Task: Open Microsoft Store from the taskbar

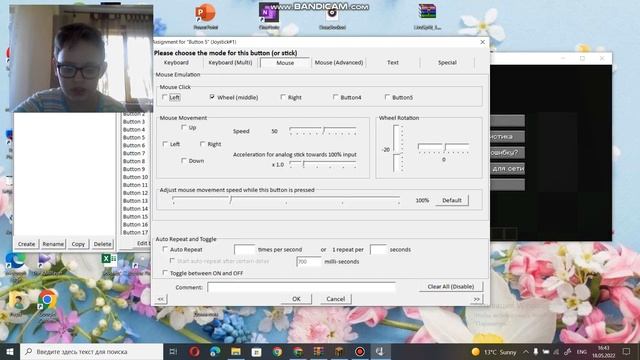Action: [256, 351]
